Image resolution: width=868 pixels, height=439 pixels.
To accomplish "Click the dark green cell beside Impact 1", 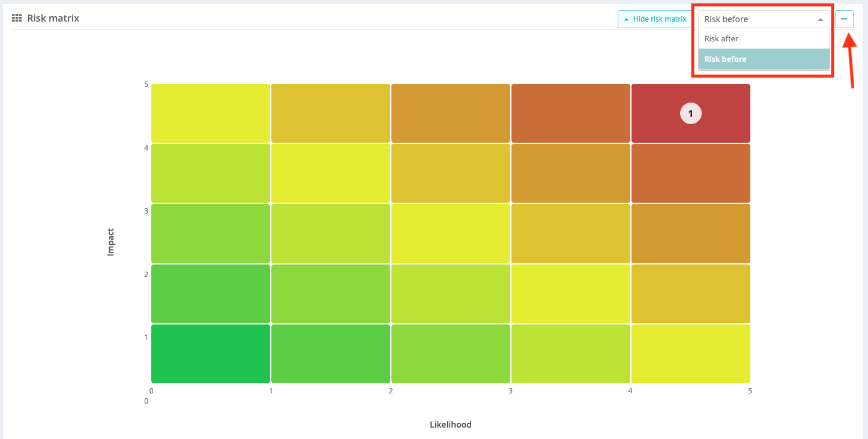I will coord(211,354).
